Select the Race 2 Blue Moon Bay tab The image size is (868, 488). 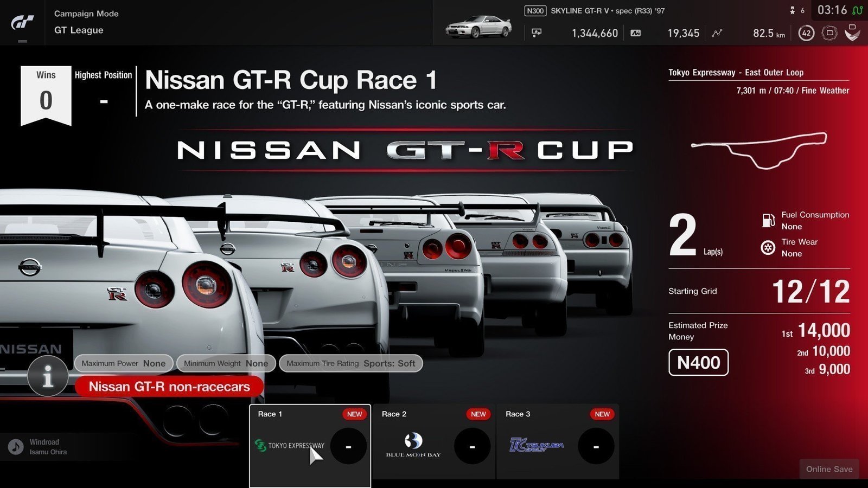[x=433, y=442]
